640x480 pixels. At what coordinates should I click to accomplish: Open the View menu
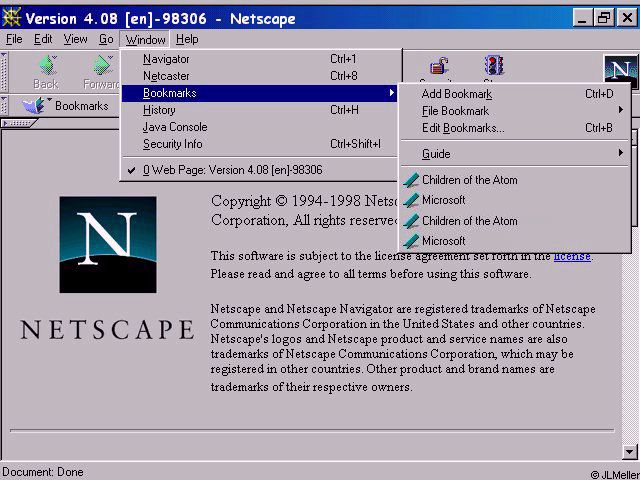point(75,39)
